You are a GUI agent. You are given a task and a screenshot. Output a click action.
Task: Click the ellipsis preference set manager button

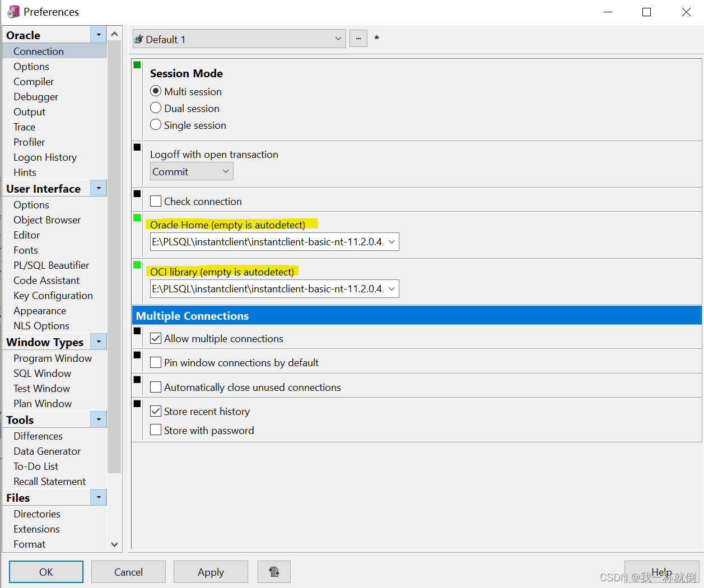click(358, 38)
